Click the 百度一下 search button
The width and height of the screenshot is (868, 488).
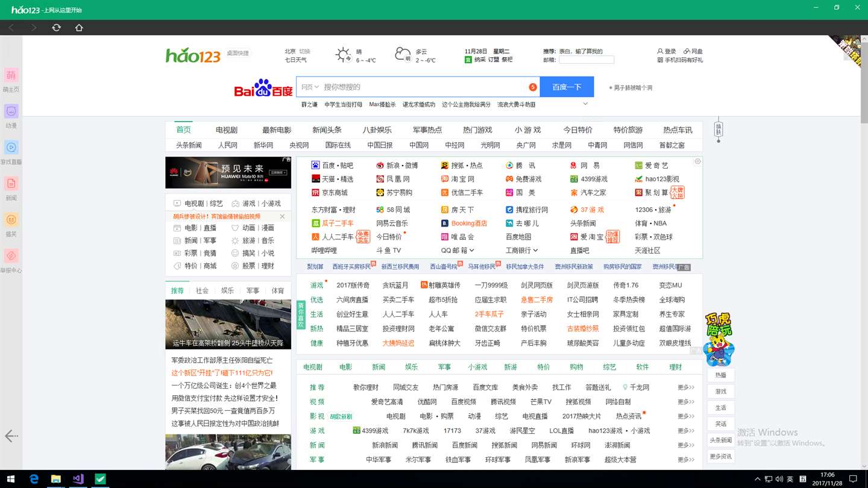point(567,87)
